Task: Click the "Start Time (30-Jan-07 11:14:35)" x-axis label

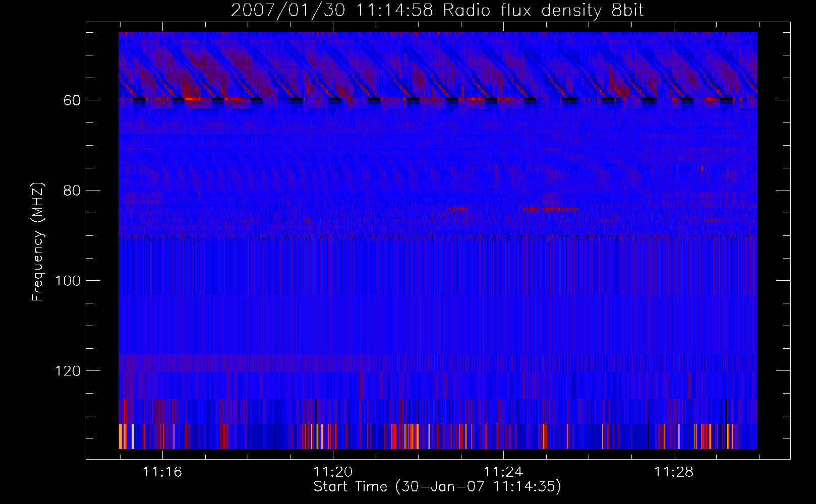Action: 437,487
